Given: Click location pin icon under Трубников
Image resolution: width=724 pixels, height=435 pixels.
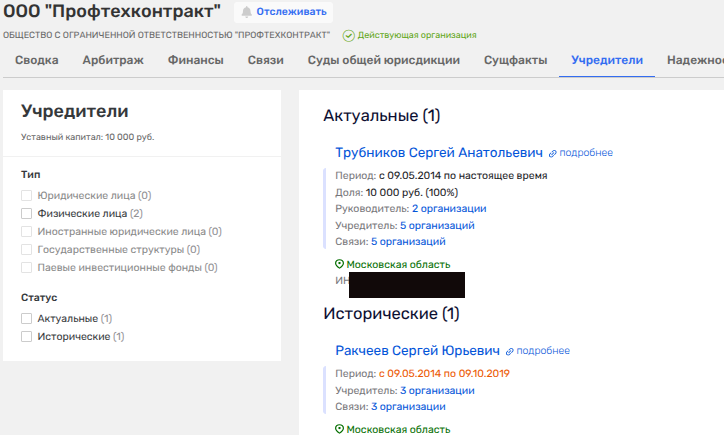Looking at the screenshot, I should (339, 264).
